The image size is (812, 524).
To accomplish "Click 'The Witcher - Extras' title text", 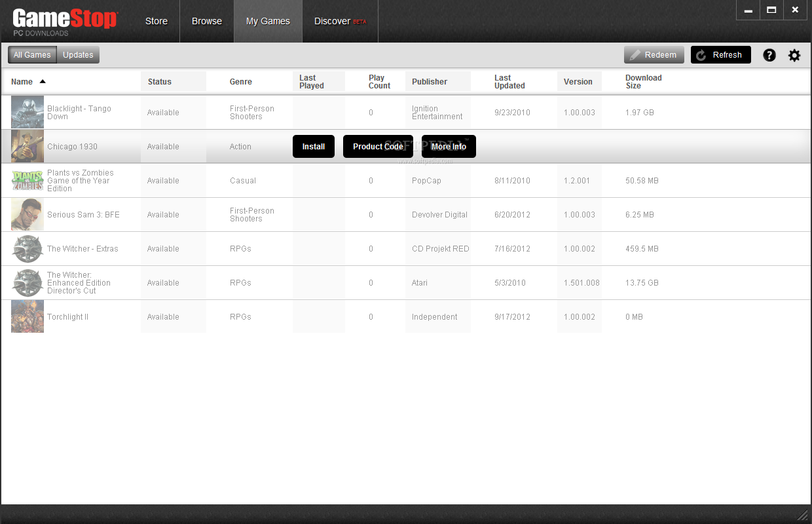I will pyautogui.click(x=83, y=249).
